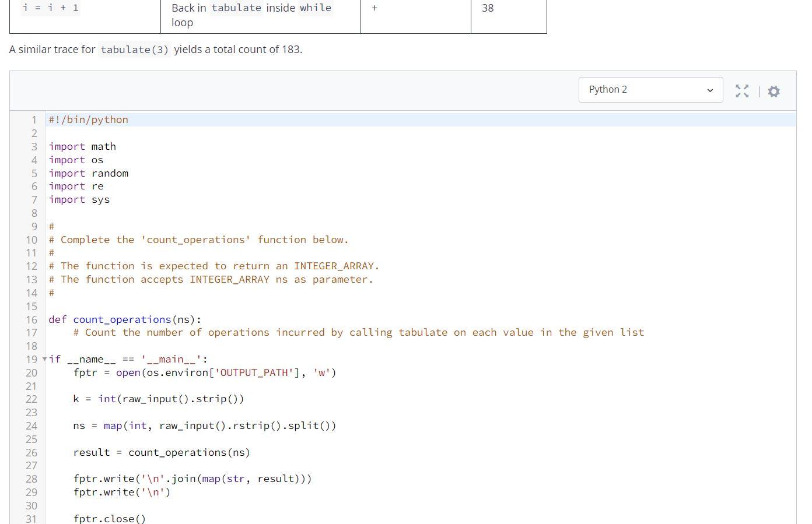812x524 pixels.
Task: Click line number 1 in the gutter
Action: click(x=33, y=119)
